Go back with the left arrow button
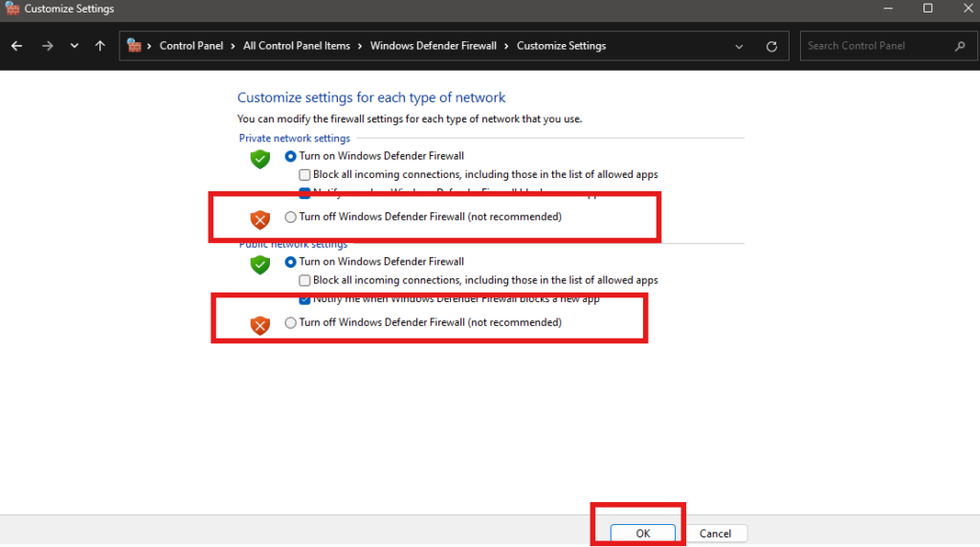This screenshot has width=980, height=547. point(17,46)
